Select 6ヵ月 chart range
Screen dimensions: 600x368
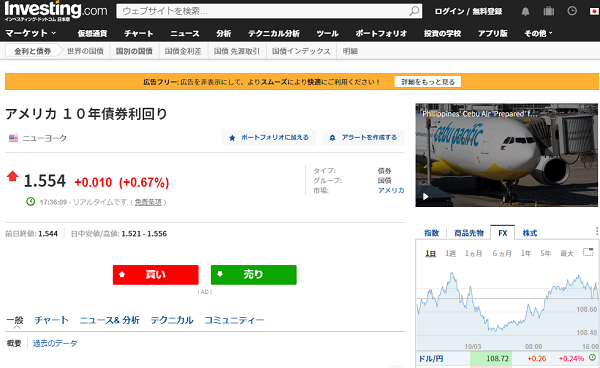coord(502,254)
